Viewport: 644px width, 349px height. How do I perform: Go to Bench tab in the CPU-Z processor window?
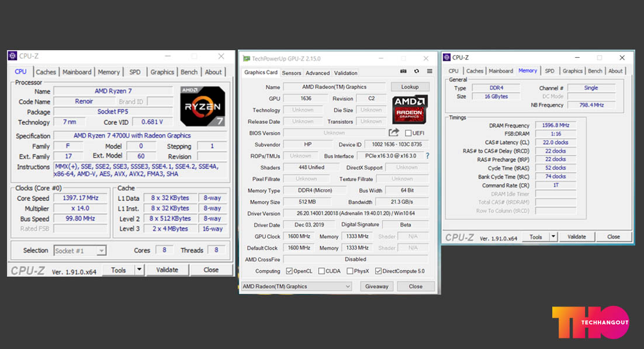189,72
